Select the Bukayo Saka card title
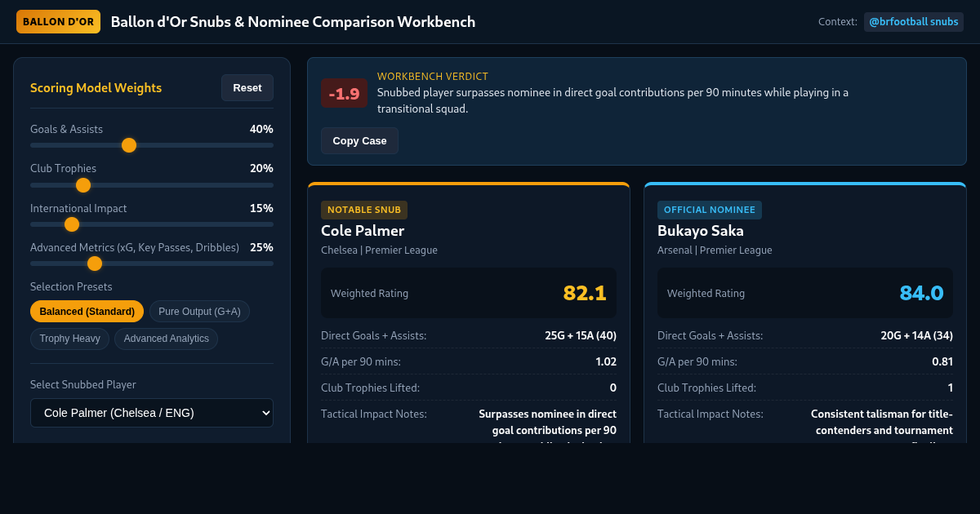980x514 pixels. click(701, 230)
